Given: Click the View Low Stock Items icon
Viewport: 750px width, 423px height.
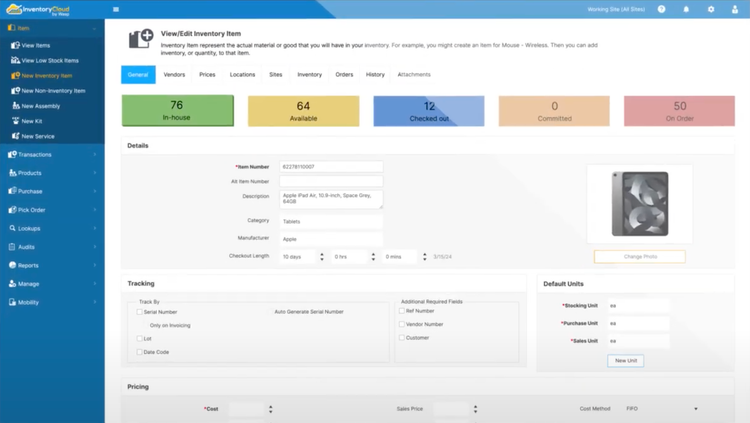Looking at the screenshot, I should [15, 60].
